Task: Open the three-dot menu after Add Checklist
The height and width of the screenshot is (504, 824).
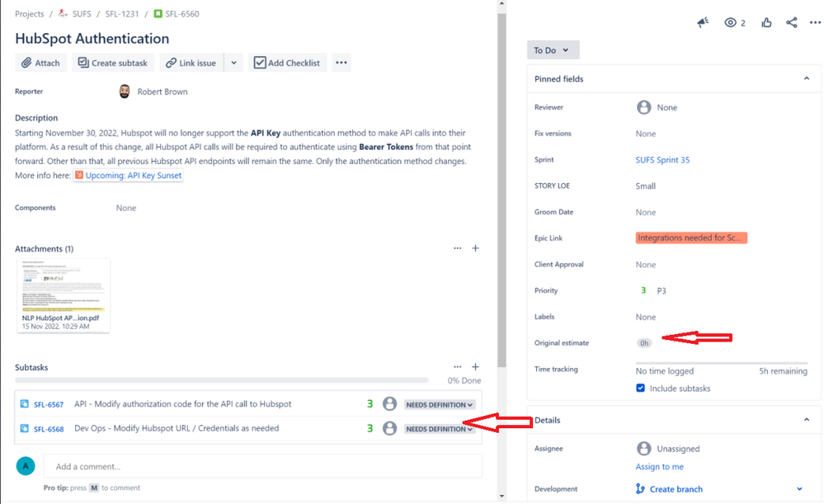Action: (x=341, y=63)
